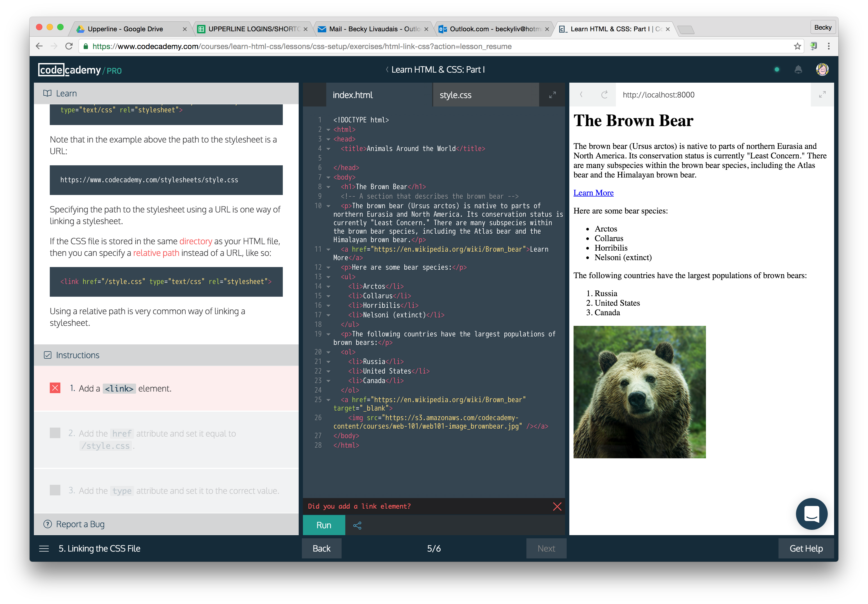868x604 pixels.
Task: Click the Back button
Action: click(x=321, y=548)
